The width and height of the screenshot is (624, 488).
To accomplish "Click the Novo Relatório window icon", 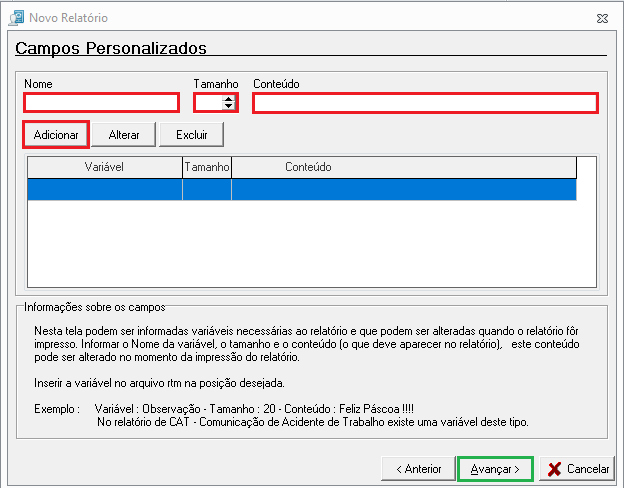I will click(x=16, y=18).
